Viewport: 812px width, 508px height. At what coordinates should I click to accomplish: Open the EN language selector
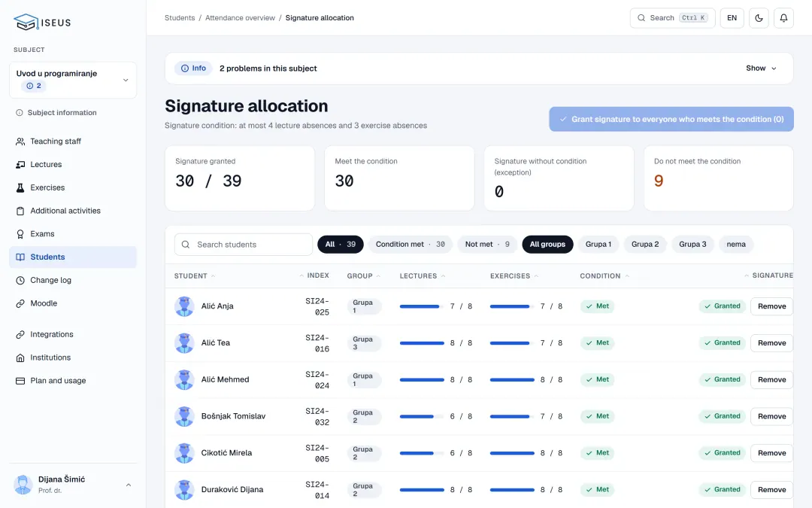(x=732, y=18)
